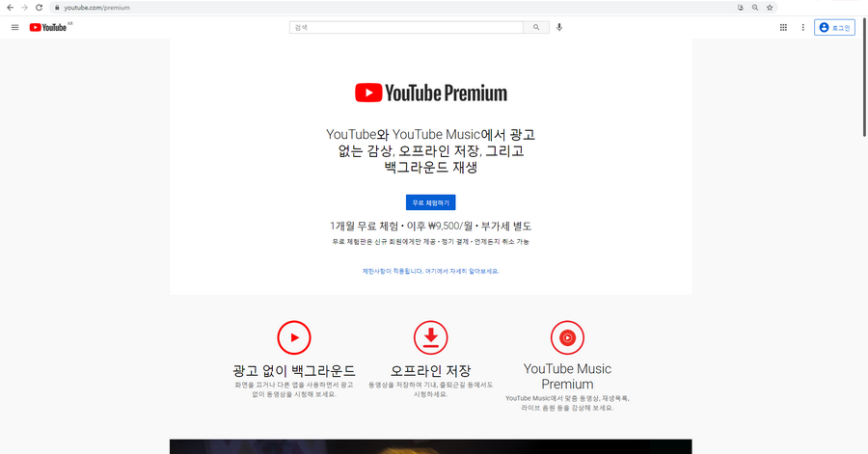Click the 로그인 sign-in button
Image resolution: width=868 pixels, height=454 pixels.
[834, 27]
